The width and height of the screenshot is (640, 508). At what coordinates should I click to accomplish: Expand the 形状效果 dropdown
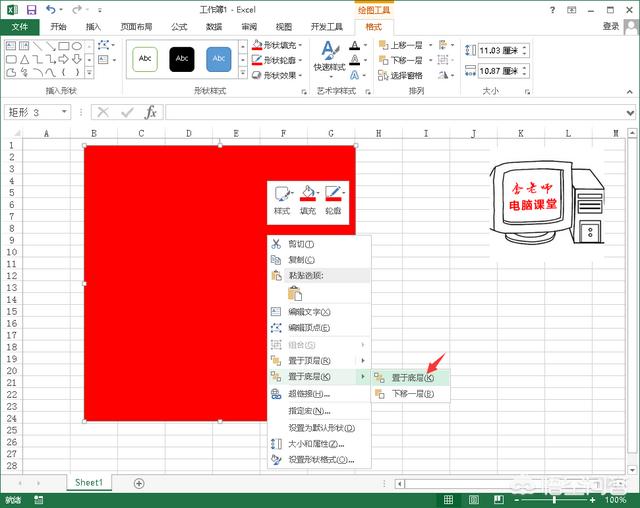click(279, 75)
